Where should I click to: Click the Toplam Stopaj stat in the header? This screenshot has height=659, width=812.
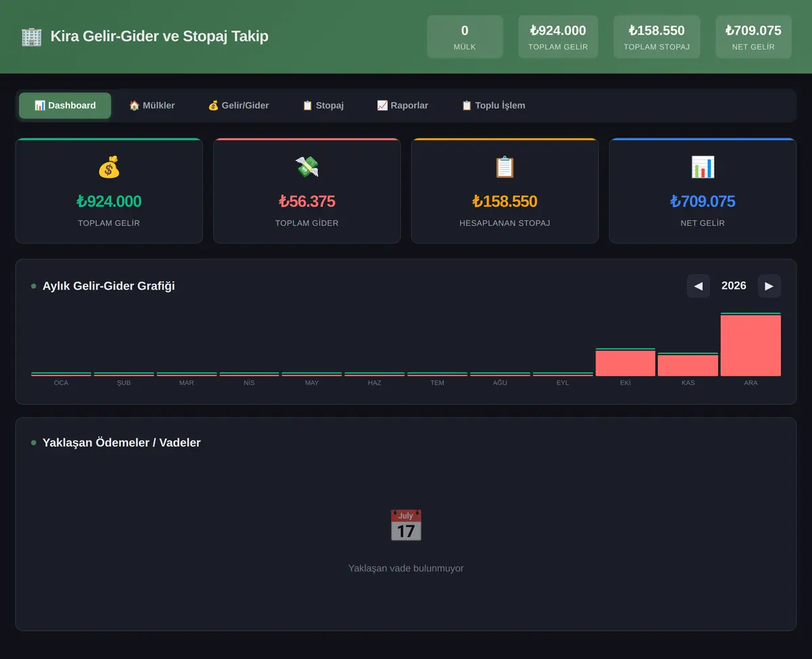click(x=656, y=37)
